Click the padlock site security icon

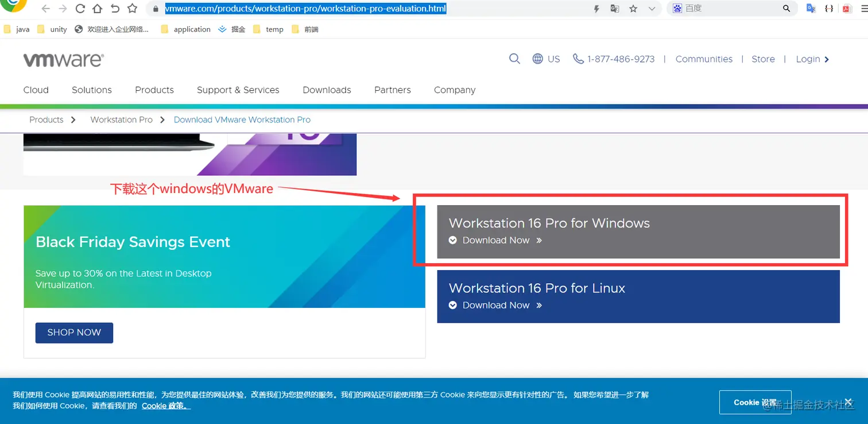coord(155,9)
